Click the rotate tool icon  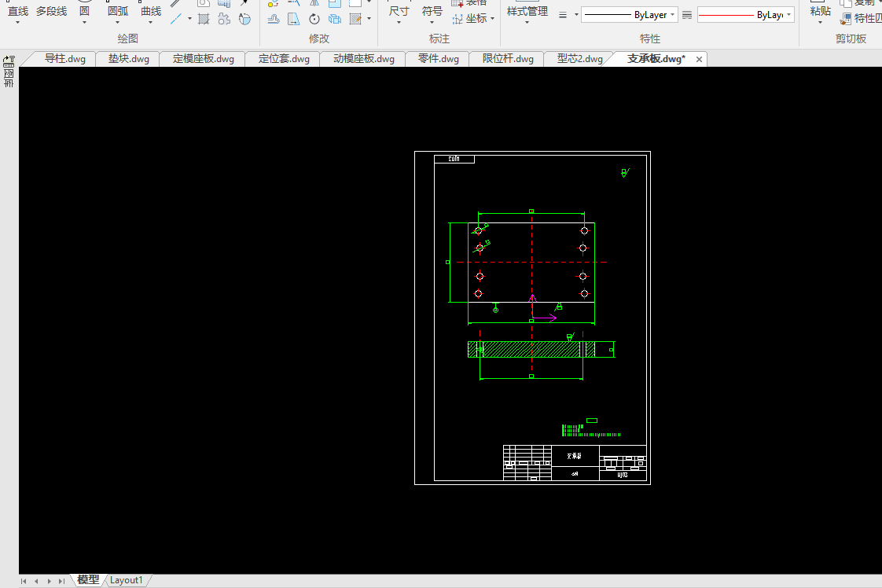(314, 19)
